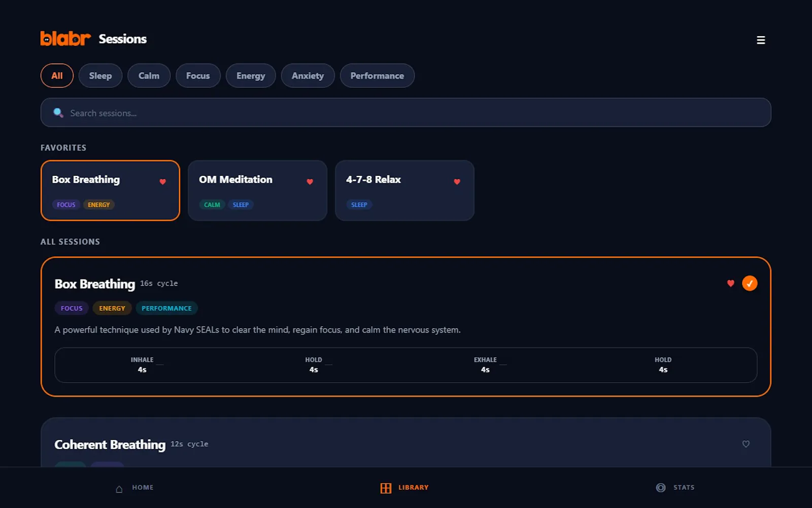Screen dimensions: 812x508
Task: Toggle heart in Box Breathing session panel
Action: [x=730, y=283]
